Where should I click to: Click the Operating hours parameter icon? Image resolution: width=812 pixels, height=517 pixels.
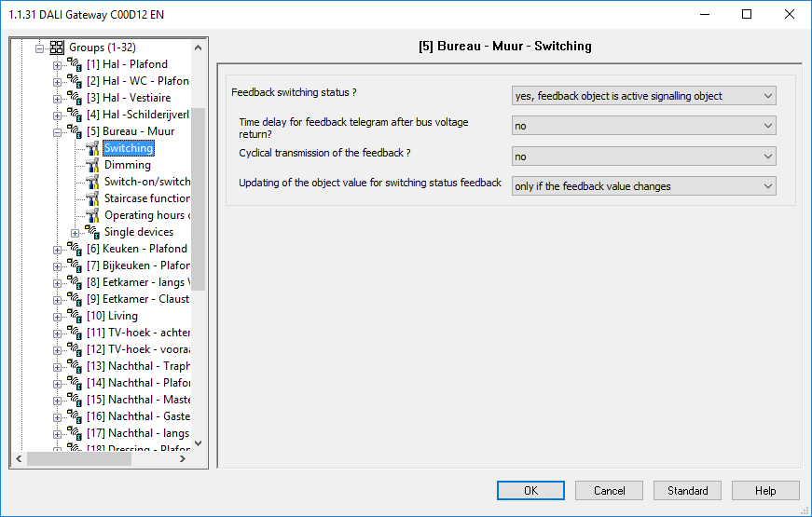point(92,215)
